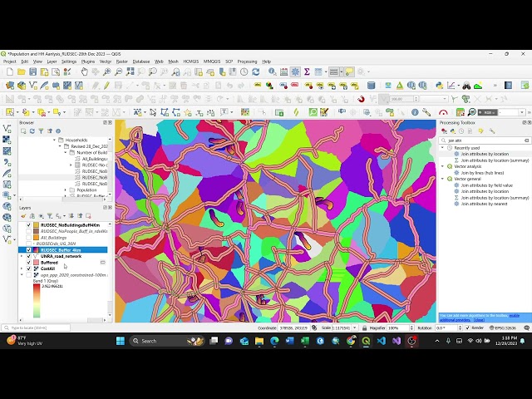
Task: Click the Type to locate search box
Action: (x=36, y=328)
